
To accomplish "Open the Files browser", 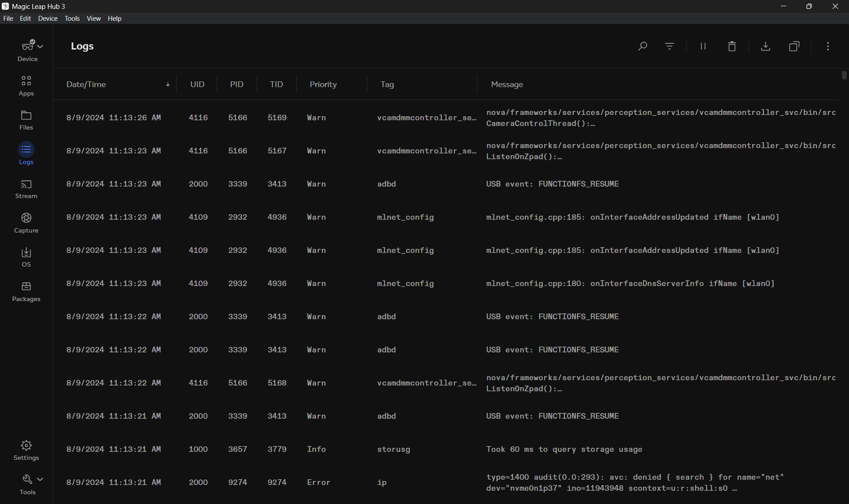I will (26, 119).
